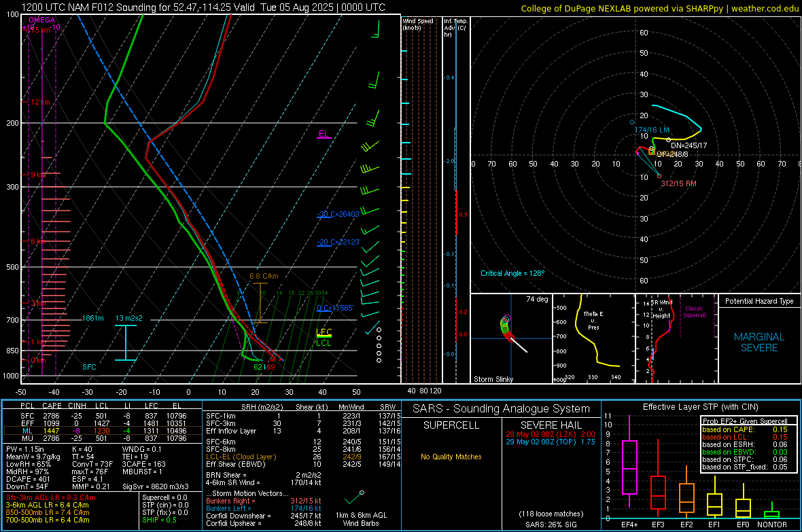This screenshot has height=532, width=802.
Task: Click the LCL-EL (Cloud Layer) row
Action: point(303,457)
